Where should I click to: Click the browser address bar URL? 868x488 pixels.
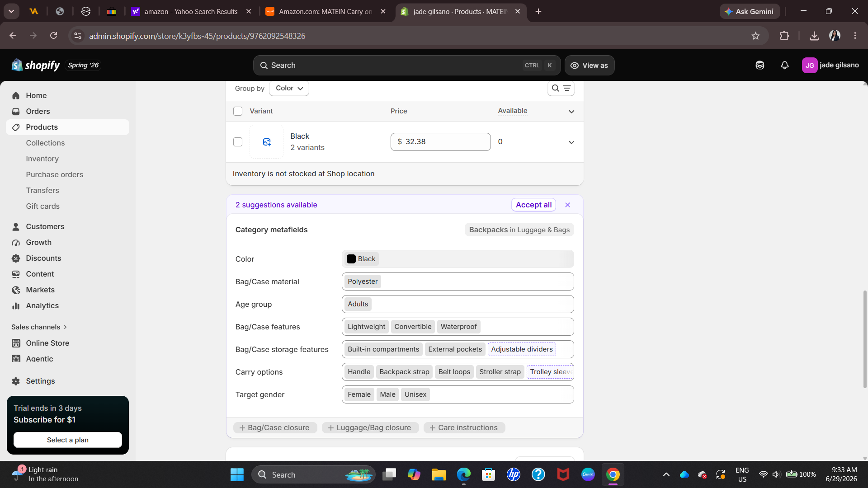[x=197, y=36]
